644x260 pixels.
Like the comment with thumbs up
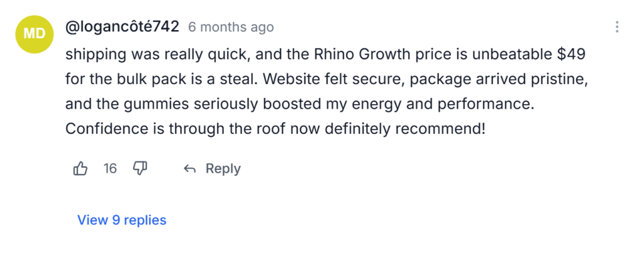click(80, 168)
